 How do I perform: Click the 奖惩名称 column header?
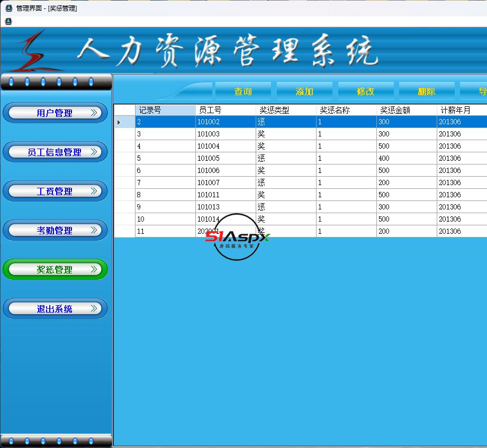346,110
